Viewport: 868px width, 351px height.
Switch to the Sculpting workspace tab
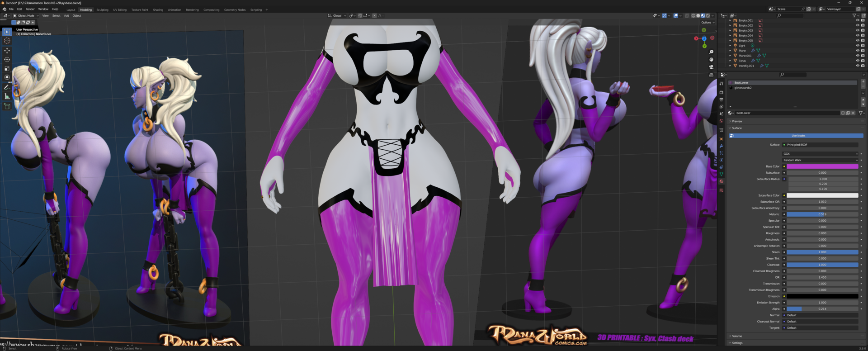[102, 10]
